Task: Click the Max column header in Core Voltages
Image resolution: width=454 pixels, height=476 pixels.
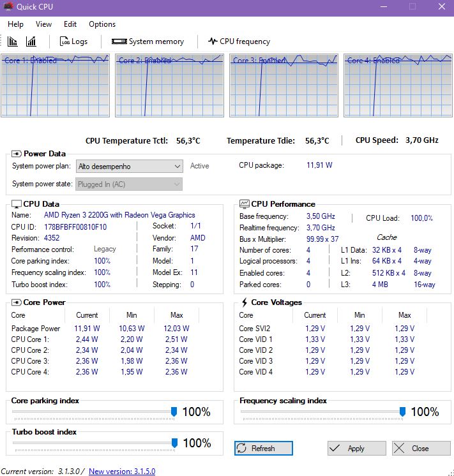Action: point(405,315)
